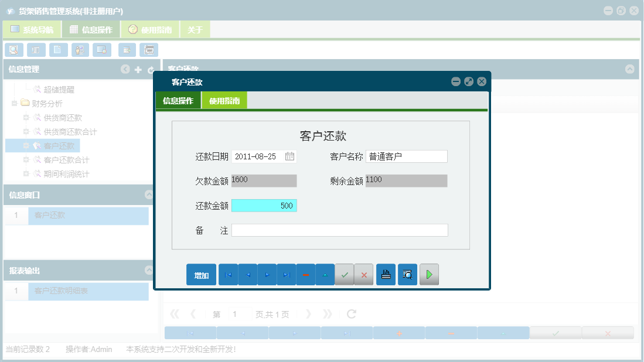Open the print preview icon

407,274
